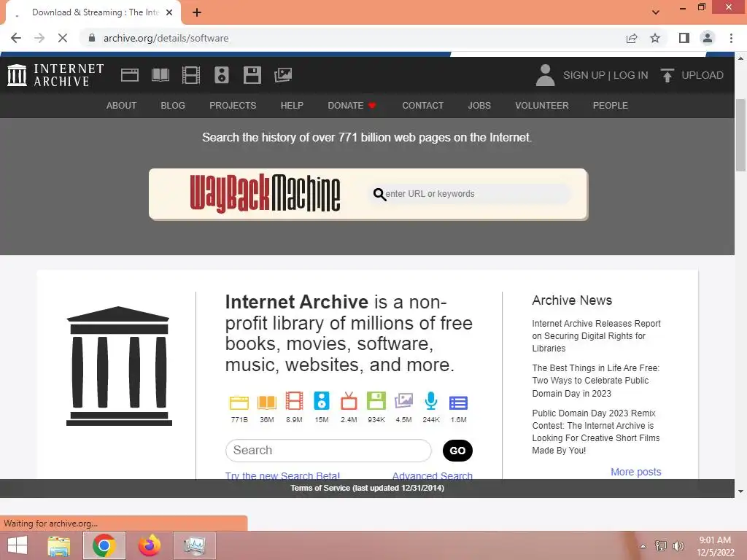Click the network tray icon
Image resolution: width=747 pixels, height=560 pixels.
tap(661, 546)
